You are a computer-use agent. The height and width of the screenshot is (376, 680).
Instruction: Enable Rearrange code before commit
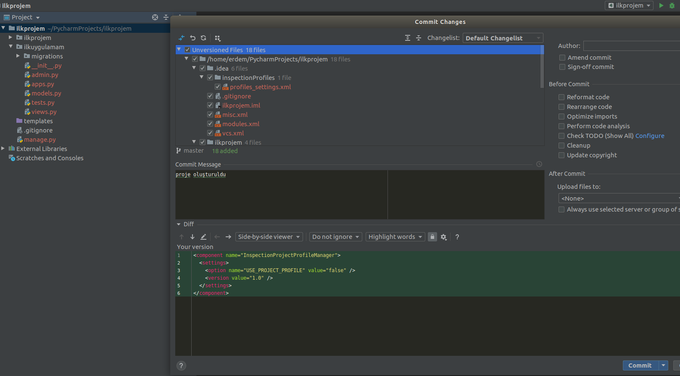pyautogui.click(x=561, y=107)
